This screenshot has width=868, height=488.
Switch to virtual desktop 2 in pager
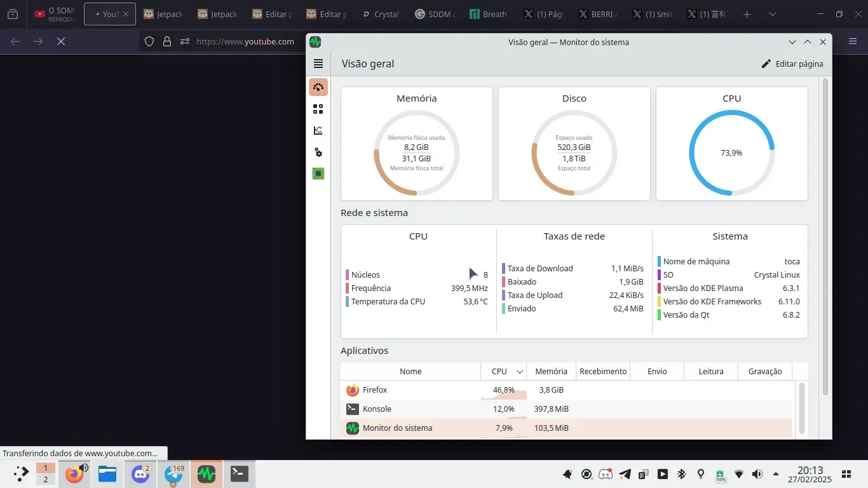(x=45, y=480)
